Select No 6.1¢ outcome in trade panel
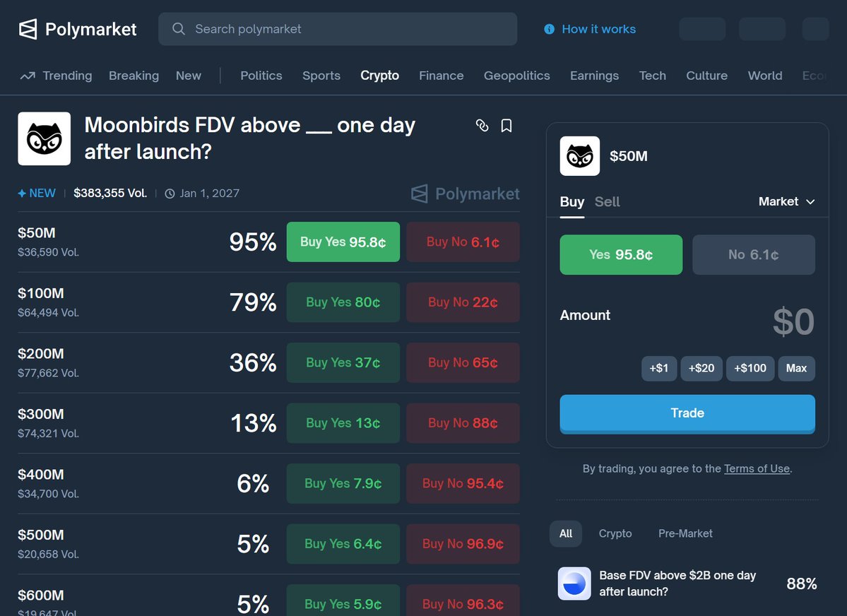 (754, 254)
